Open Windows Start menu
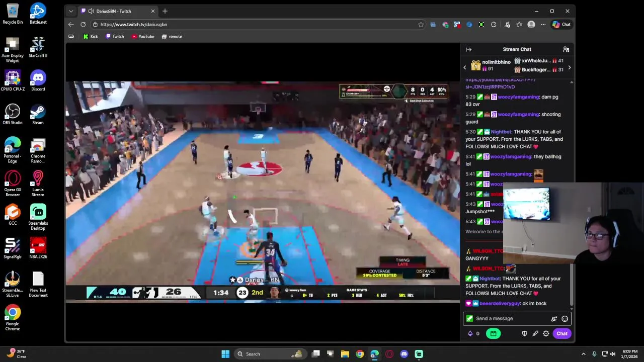 pos(225,354)
